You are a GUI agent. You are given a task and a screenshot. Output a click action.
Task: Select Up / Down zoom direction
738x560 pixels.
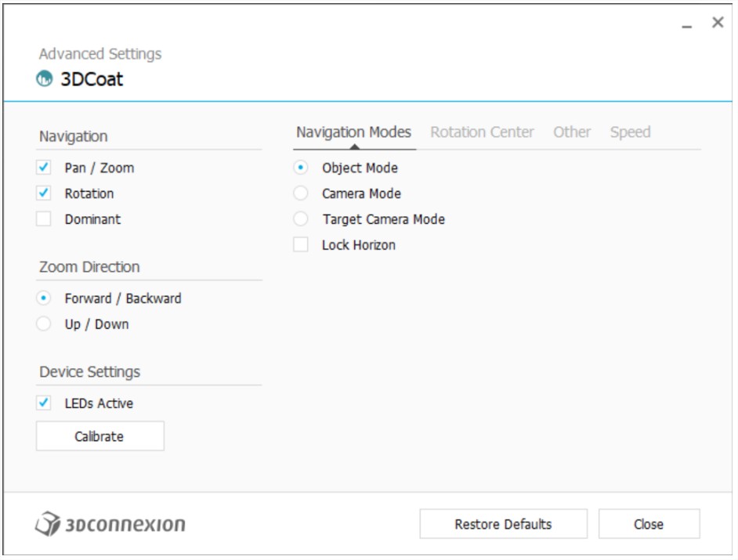click(44, 324)
